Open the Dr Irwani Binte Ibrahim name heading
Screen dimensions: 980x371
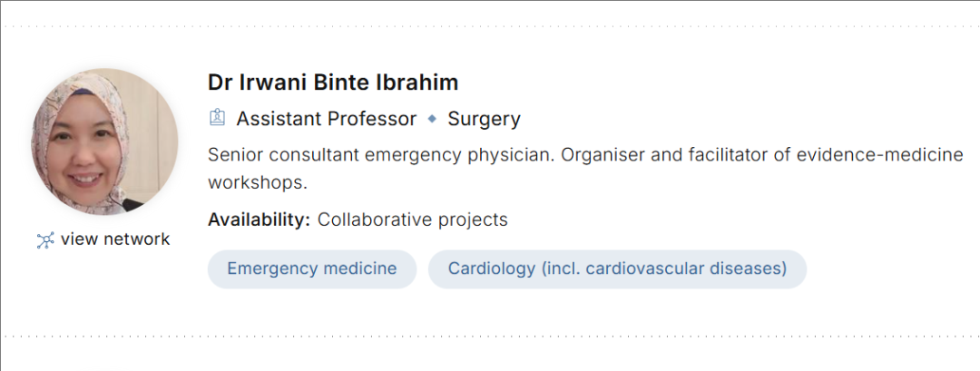point(333,83)
